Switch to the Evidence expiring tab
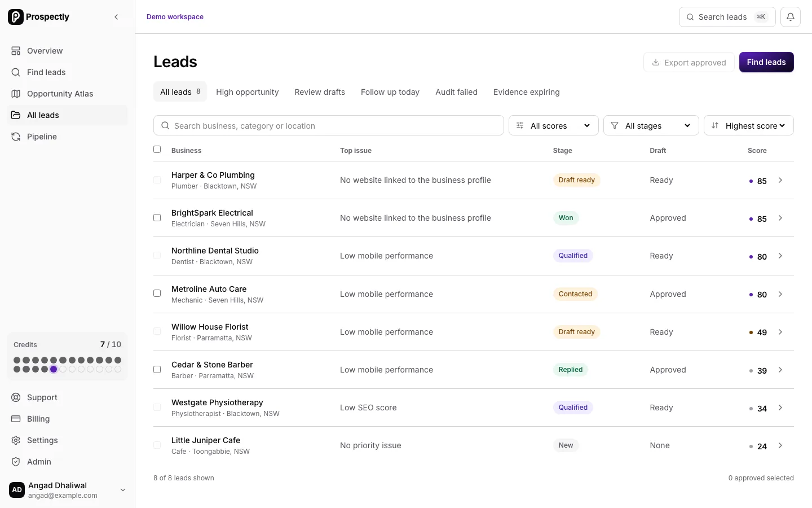This screenshot has height=508, width=812. (527, 92)
